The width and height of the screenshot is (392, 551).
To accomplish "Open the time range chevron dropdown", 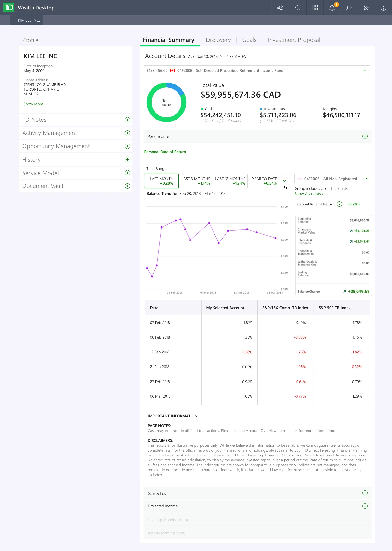I will click(285, 181).
